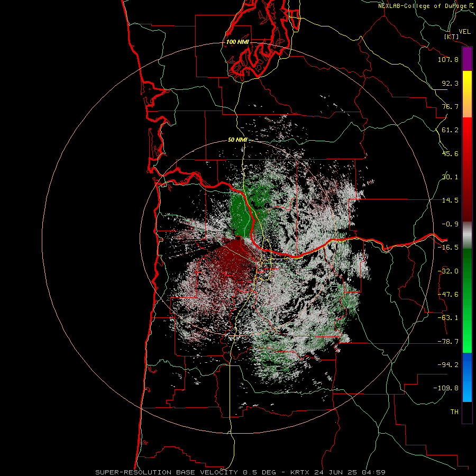Click the 100 NMI range ring label
This screenshot has width=476, height=476.
point(237,42)
